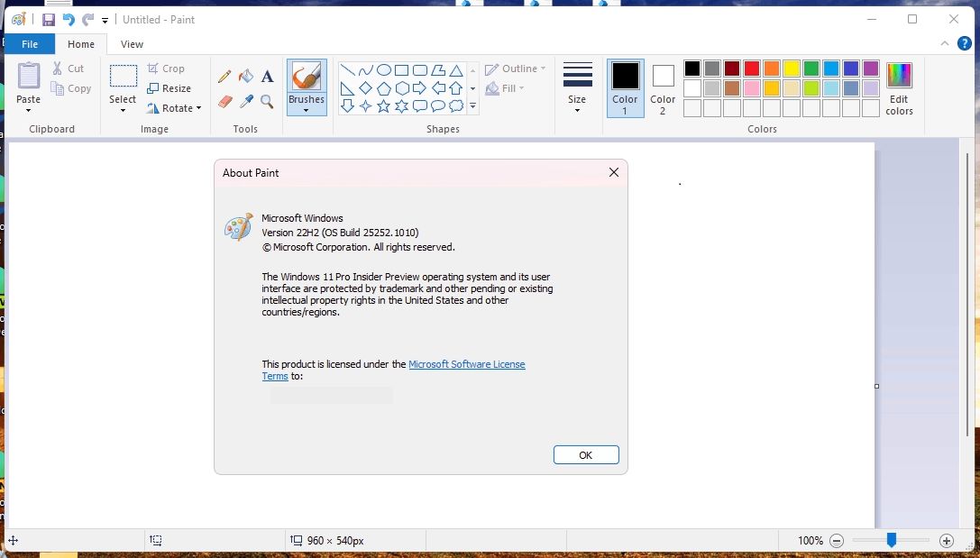Select the Eraser tool
980x558 pixels.
point(224,100)
